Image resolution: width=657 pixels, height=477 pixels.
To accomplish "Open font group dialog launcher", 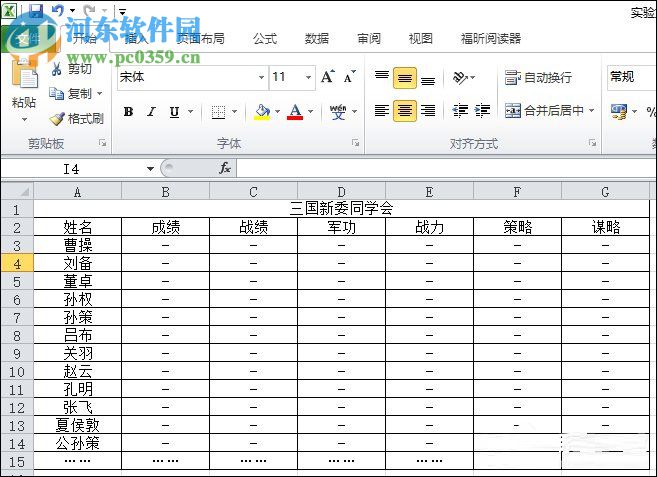I will tap(356, 143).
